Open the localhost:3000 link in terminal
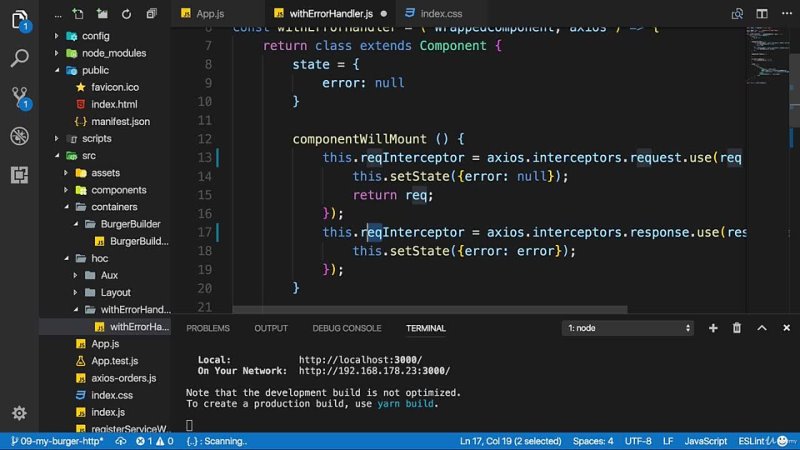 [x=360, y=360]
